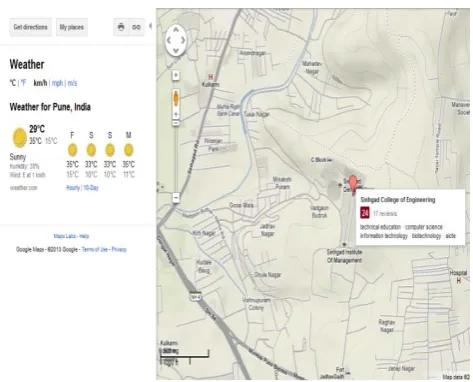This screenshot has height=382, width=473.
Task: Click the Jadhav Nagar map label
Action: (268, 230)
